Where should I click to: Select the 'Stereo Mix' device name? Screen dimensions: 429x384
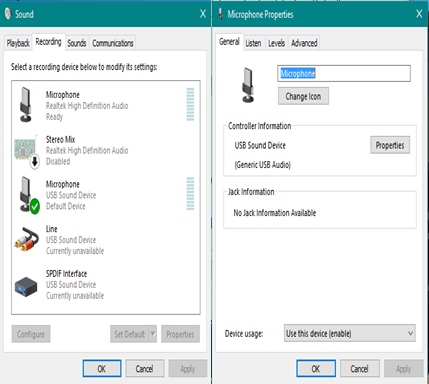click(60, 139)
